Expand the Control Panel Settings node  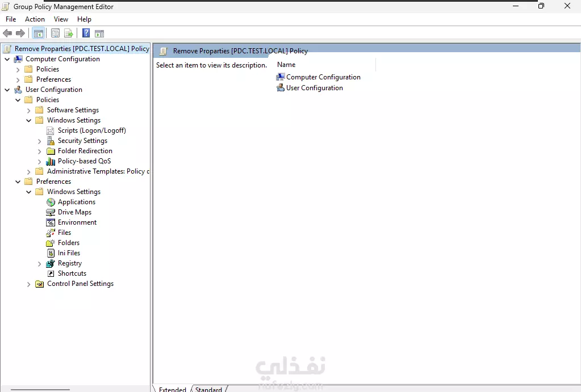pyautogui.click(x=28, y=284)
